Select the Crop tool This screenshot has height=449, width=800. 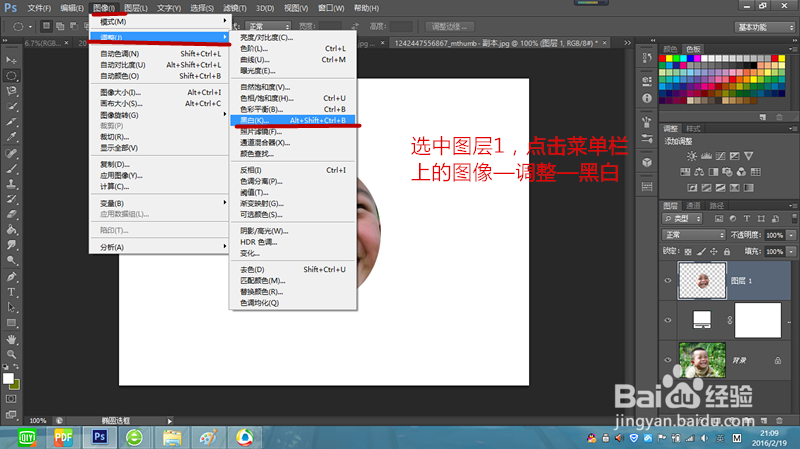point(11,121)
